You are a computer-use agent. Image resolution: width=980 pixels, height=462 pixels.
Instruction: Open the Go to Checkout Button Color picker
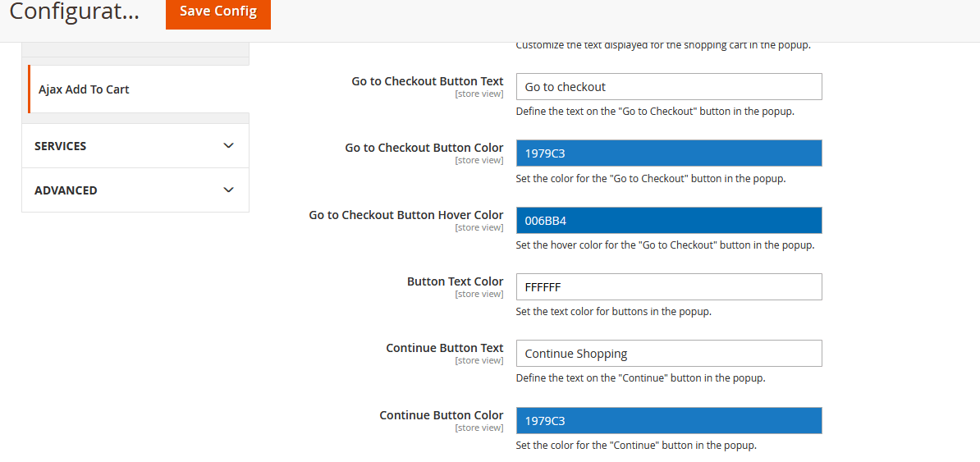click(668, 153)
